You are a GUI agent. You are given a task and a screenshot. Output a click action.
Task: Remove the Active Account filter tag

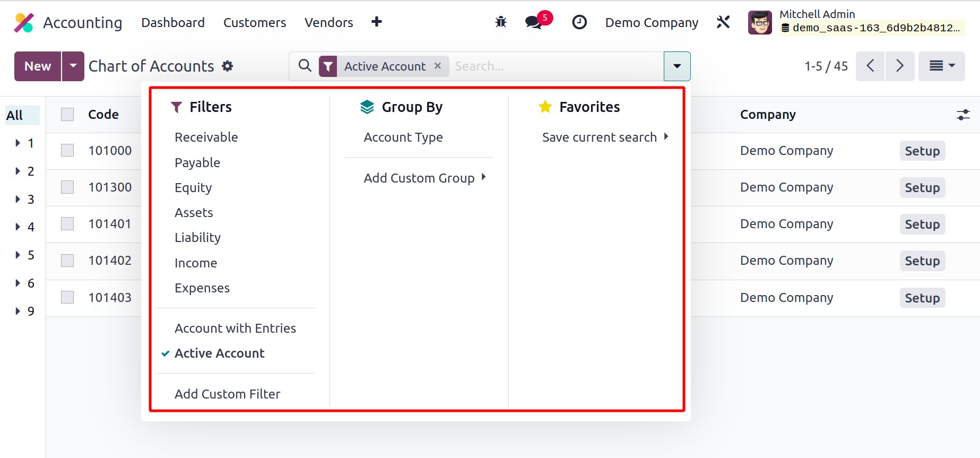point(438,66)
